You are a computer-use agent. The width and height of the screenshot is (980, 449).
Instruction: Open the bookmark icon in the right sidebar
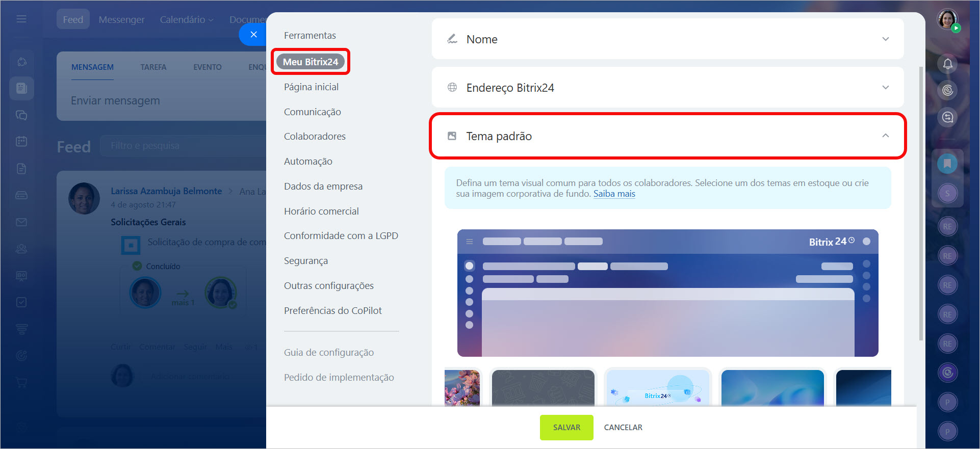click(x=947, y=164)
